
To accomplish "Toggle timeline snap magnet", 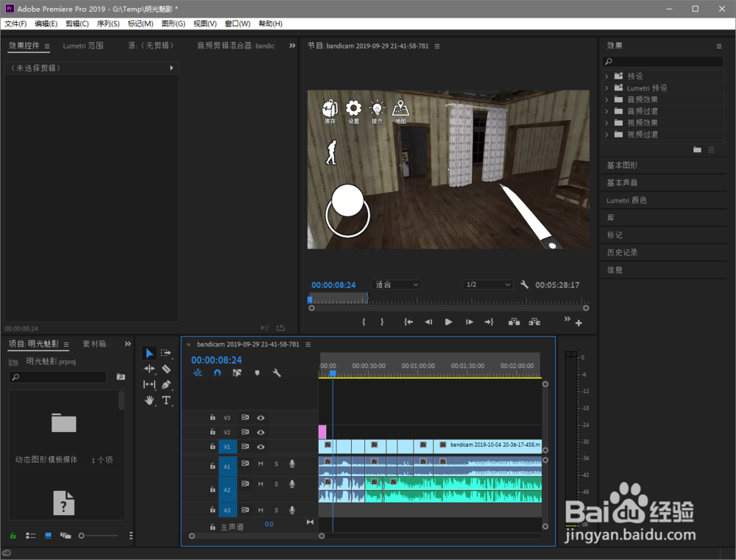I will click(217, 372).
